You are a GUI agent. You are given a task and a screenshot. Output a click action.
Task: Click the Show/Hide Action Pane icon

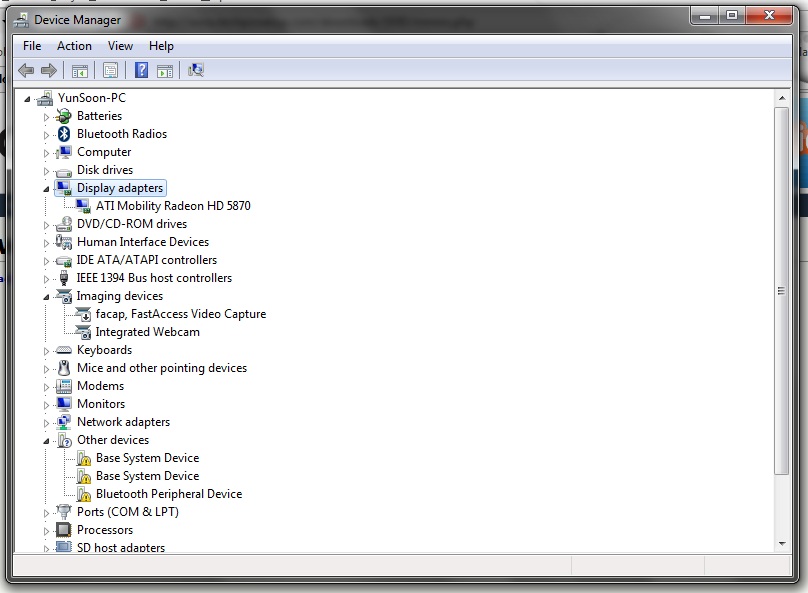[165, 71]
